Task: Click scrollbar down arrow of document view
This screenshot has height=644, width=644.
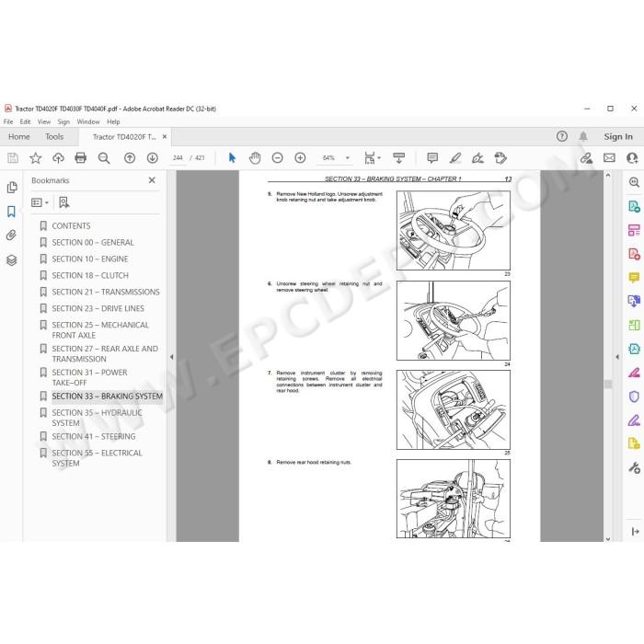Action: 608,538
